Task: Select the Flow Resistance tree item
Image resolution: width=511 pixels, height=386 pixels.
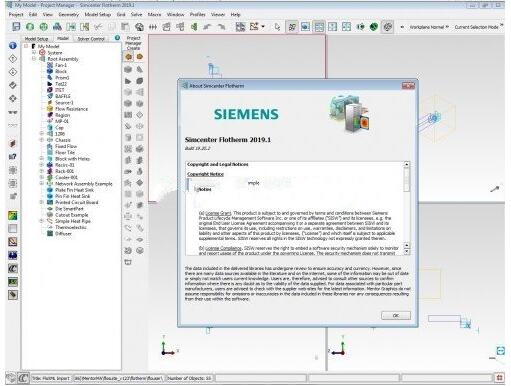Action: click(x=71, y=109)
